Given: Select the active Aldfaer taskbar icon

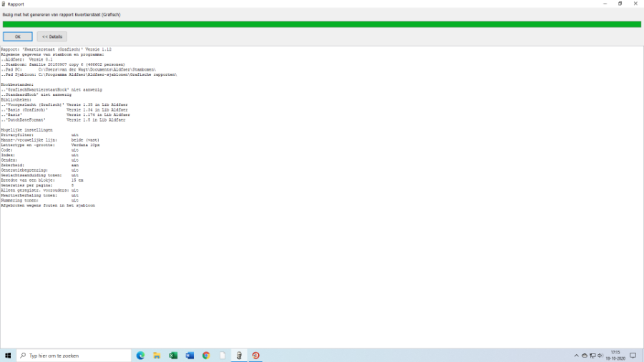Looking at the screenshot, I should pyautogui.click(x=239, y=356).
